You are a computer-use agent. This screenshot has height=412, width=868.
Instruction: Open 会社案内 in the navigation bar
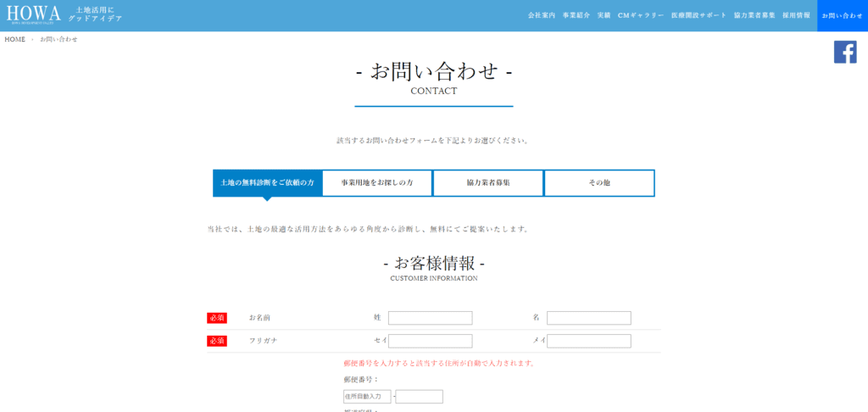coord(541,15)
